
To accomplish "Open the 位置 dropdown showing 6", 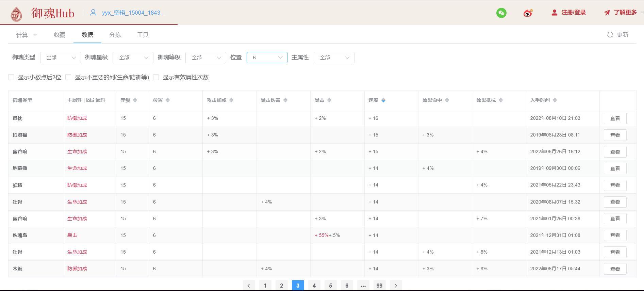I will 267,58.
